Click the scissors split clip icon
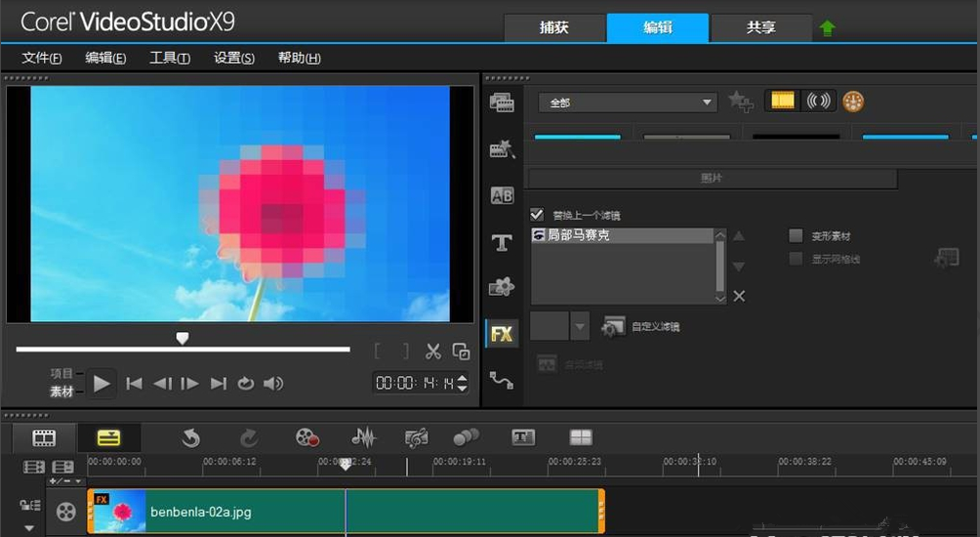980x537 pixels. (x=433, y=351)
